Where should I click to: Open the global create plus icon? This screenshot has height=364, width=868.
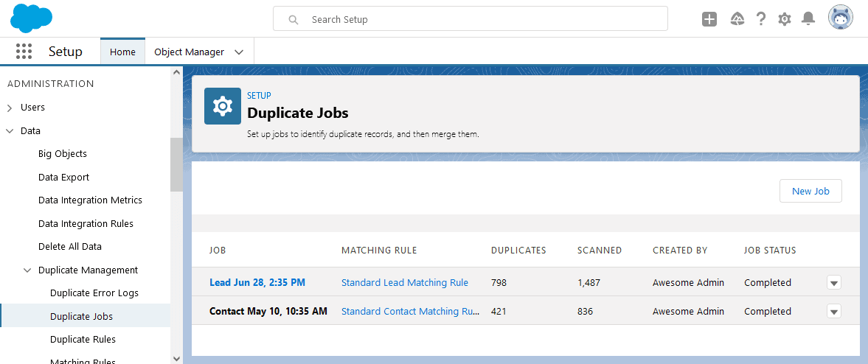point(709,19)
